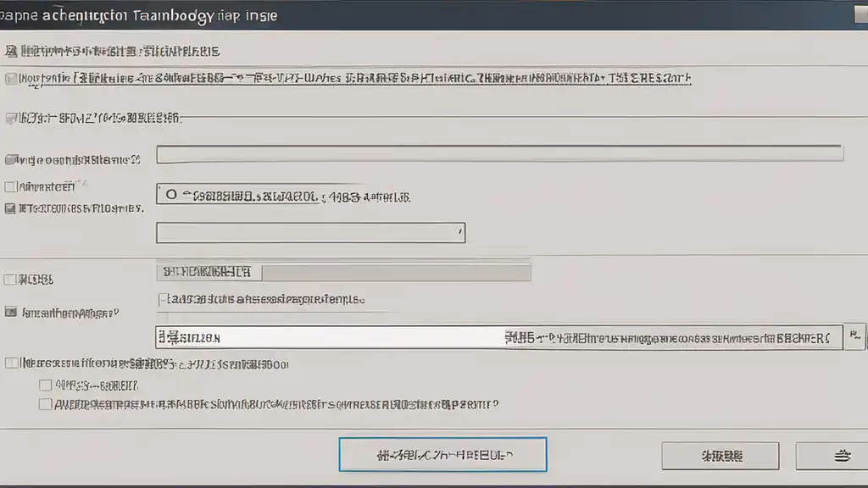Tick the indented checkbox with the short label
The image size is (868, 488).
click(x=46, y=385)
